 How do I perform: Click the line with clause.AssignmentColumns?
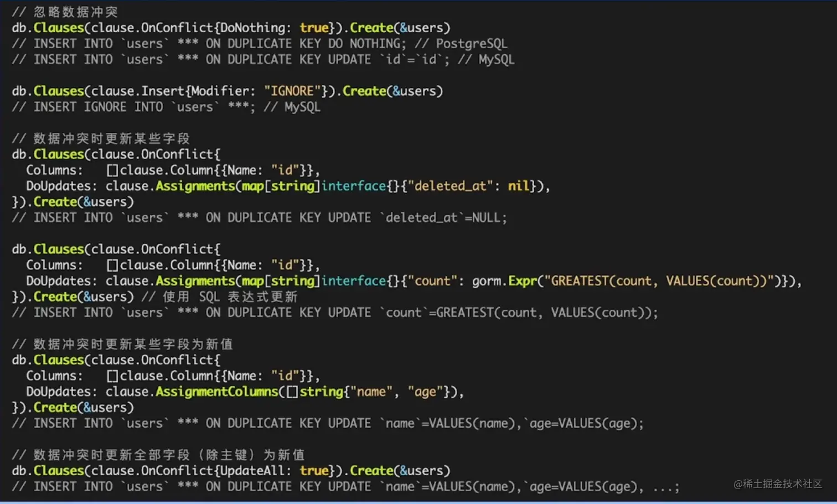click(x=245, y=392)
